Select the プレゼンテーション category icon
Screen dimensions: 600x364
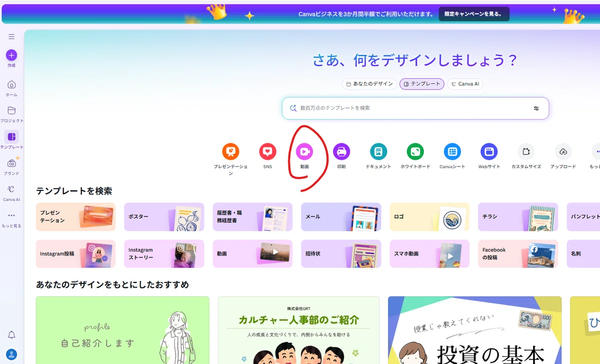tap(230, 151)
